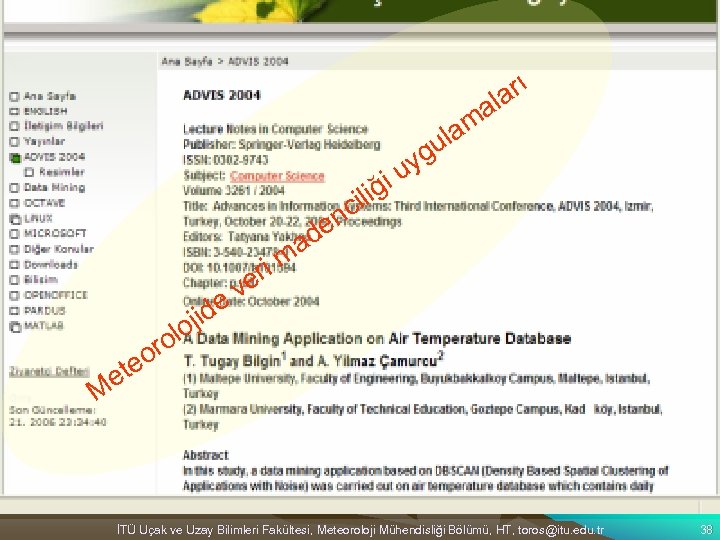
Task: Open İletişim Bilgileri in the sidebar
Action: click(63, 126)
